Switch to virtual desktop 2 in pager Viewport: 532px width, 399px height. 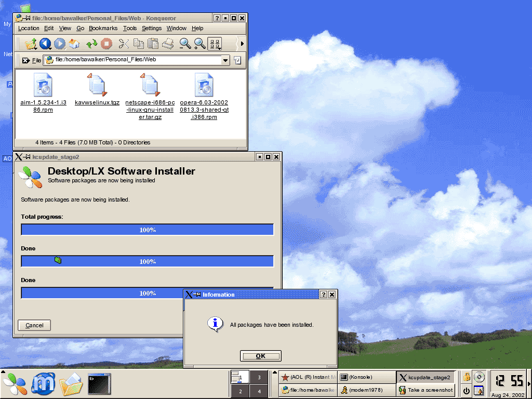[240, 391]
